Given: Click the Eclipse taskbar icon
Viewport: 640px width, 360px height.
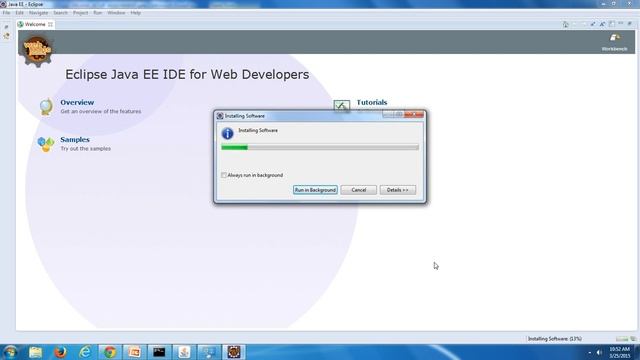Looking at the screenshot, I should tap(234, 352).
